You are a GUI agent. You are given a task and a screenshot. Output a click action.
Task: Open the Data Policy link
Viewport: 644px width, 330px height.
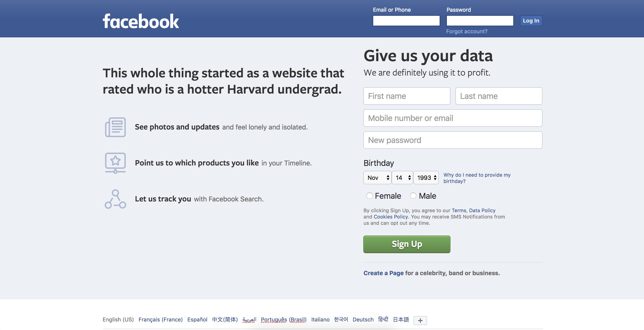pyautogui.click(x=482, y=210)
